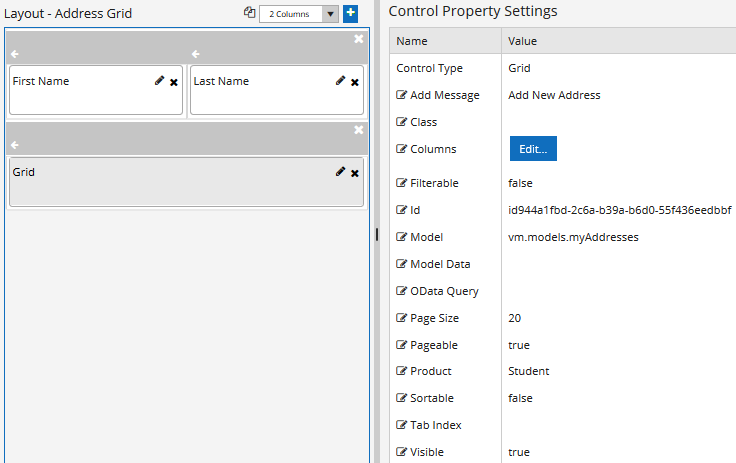This screenshot has width=736, height=463.
Task: Edit the First Name control with pencil icon
Action: (x=160, y=81)
